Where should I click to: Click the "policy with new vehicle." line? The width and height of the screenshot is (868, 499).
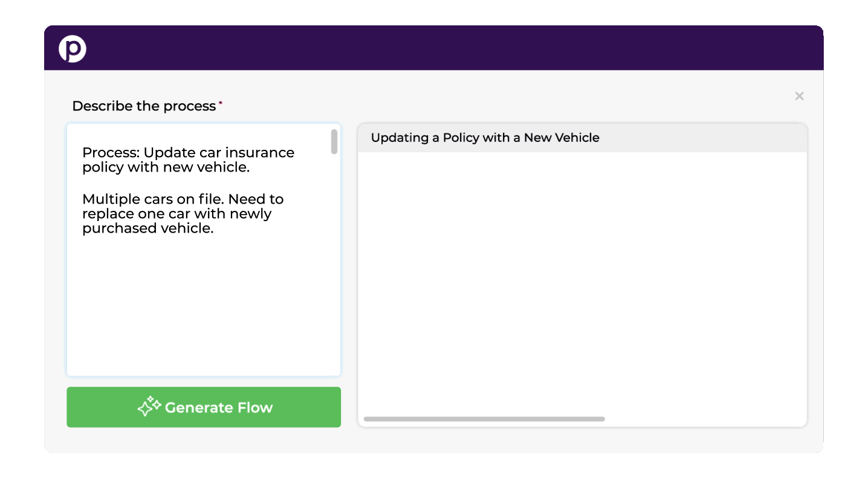(x=166, y=167)
